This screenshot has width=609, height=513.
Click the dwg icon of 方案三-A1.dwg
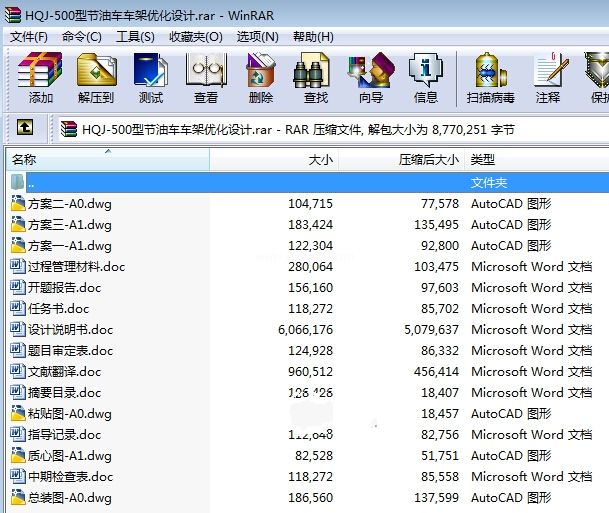[x=18, y=224]
